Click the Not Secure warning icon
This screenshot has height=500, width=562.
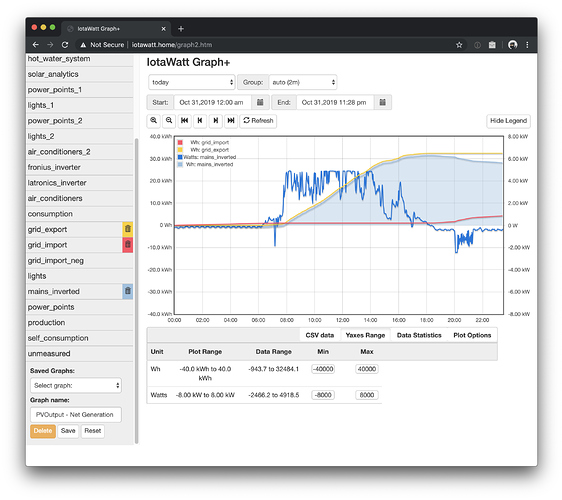coord(83,45)
